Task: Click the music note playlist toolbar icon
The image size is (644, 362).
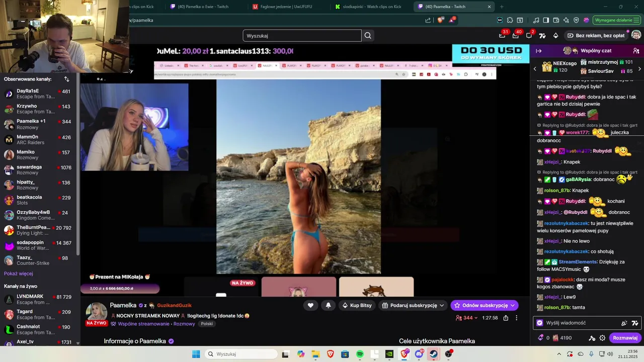Action: 536,20
